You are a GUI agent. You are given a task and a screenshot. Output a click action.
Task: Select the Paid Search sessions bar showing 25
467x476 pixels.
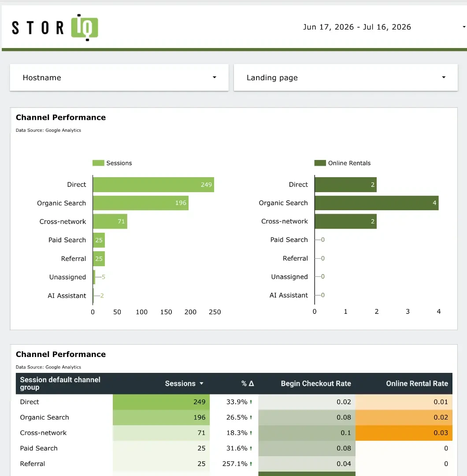click(99, 240)
